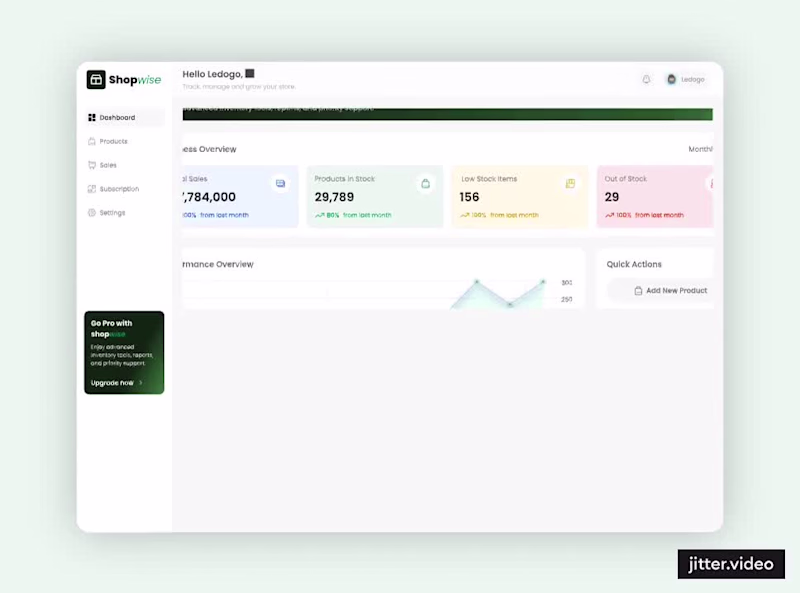This screenshot has width=800, height=593.
Task: Click the Sales tag icon in sidebar
Action: [91, 165]
